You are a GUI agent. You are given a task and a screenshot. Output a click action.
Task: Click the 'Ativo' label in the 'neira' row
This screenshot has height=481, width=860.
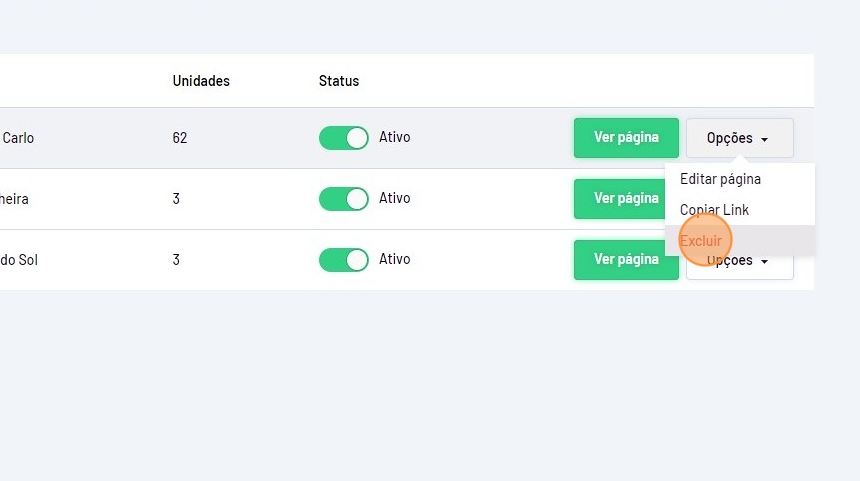395,199
